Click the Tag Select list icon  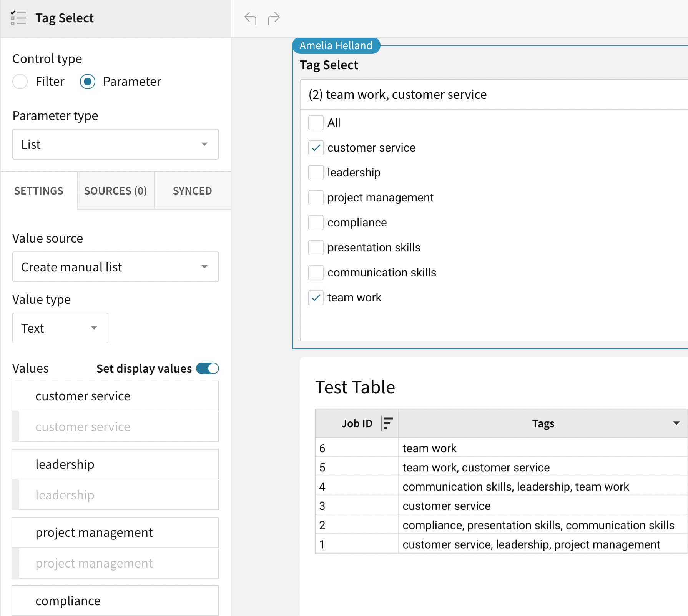[x=18, y=18]
